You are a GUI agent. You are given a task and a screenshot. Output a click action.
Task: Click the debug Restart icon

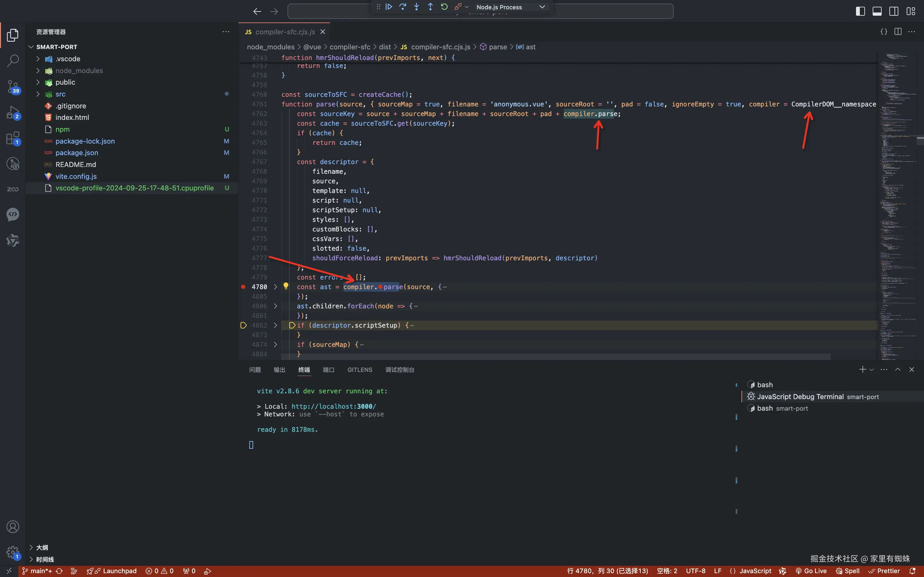click(x=444, y=7)
